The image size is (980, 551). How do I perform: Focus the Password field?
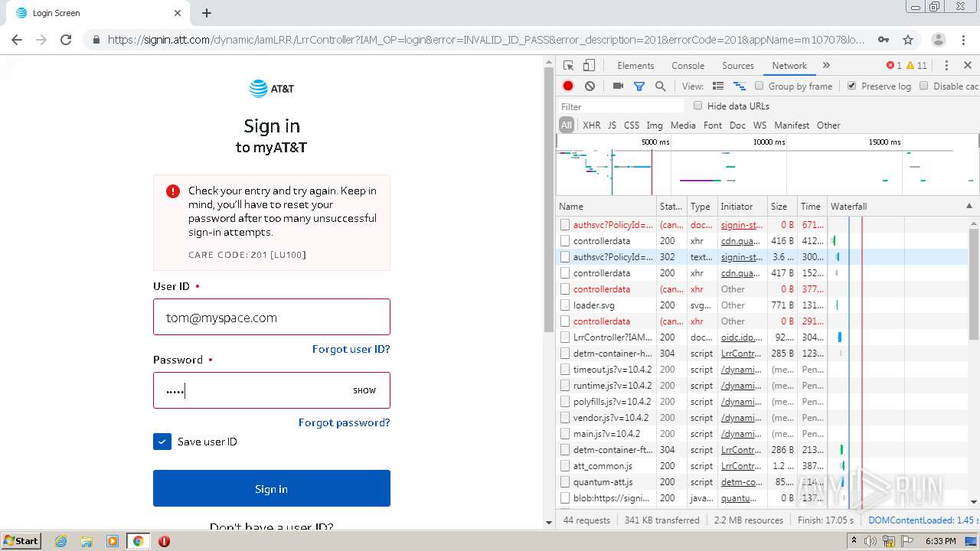tap(272, 390)
